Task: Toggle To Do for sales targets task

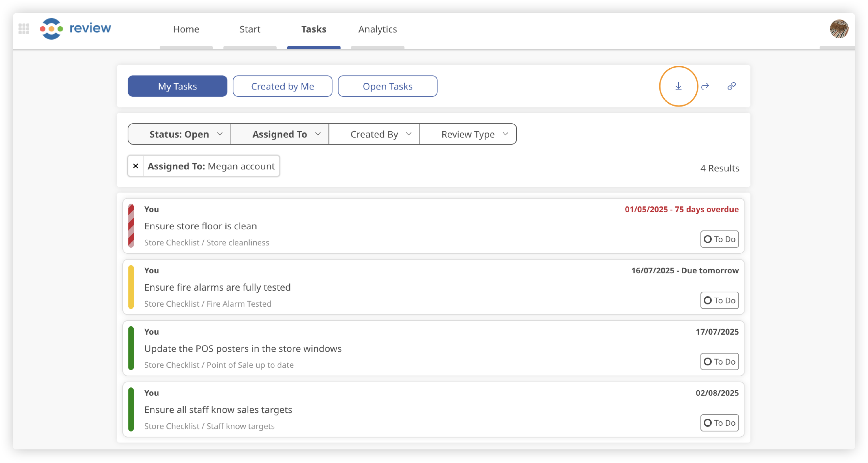Action: coord(719,423)
